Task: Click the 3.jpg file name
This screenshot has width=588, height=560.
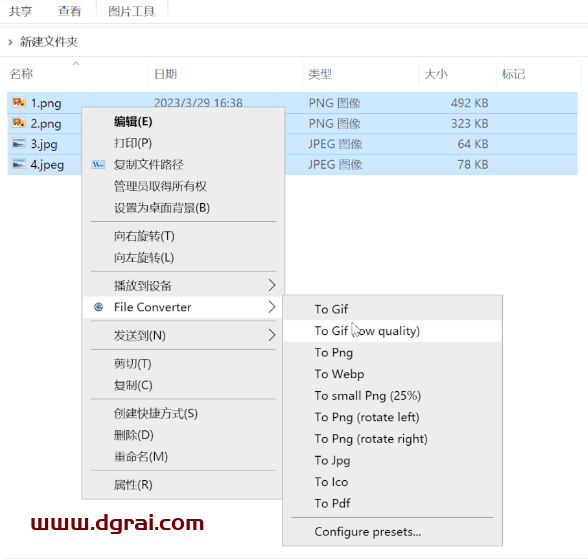Action: tap(44, 144)
